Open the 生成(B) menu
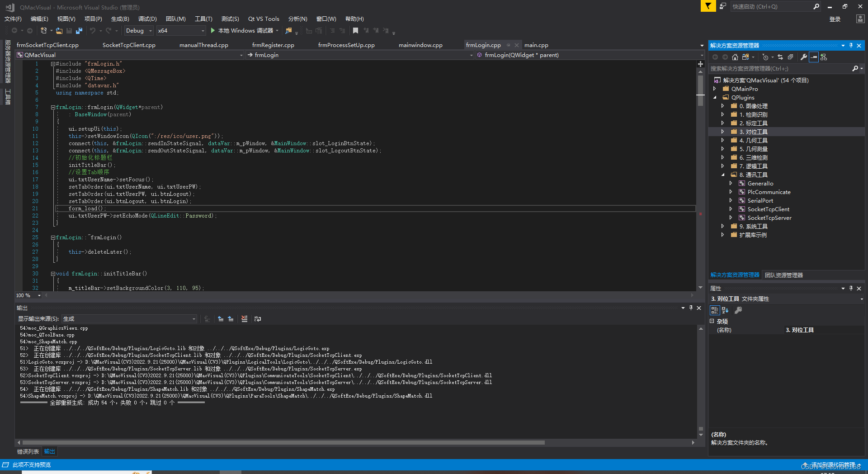This screenshot has width=868, height=474. (120, 19)
